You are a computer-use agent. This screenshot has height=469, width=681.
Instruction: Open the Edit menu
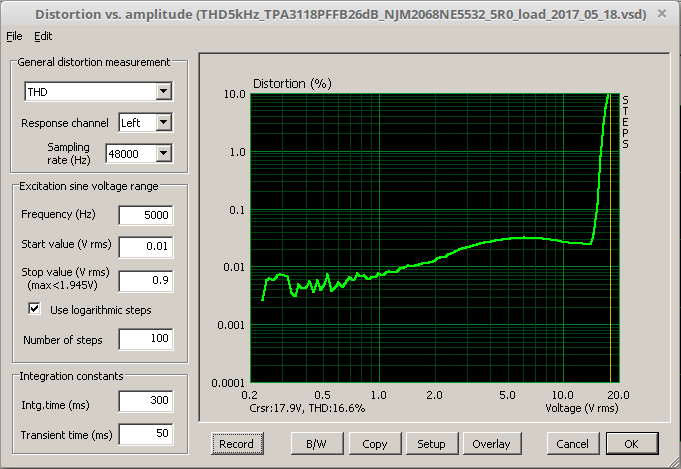point(43,35)
